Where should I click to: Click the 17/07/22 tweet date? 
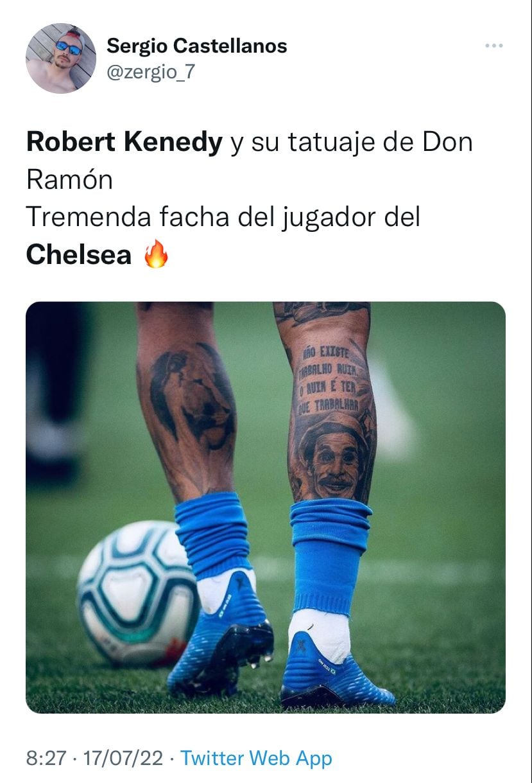point(122,758)
